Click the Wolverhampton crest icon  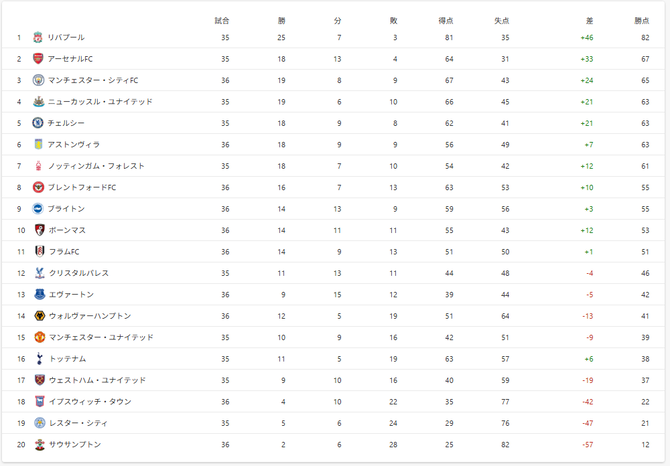click(x=38, y=316)
